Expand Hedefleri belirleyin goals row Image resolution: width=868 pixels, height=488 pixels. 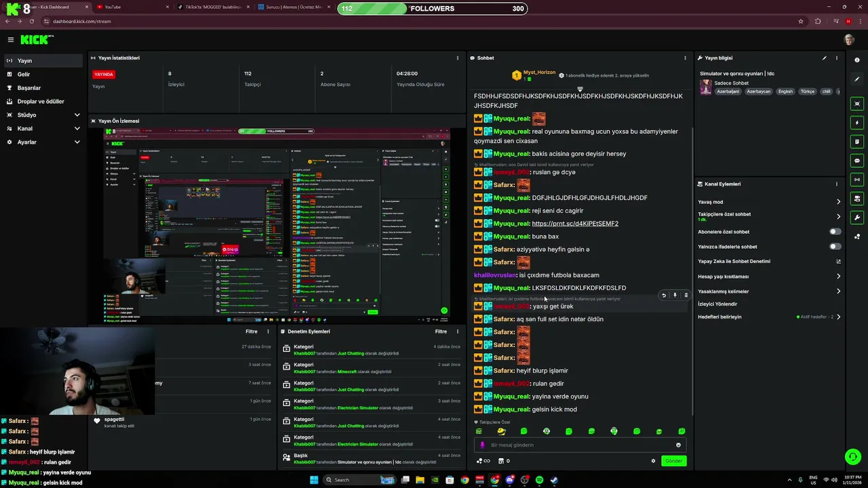(769, 317)
